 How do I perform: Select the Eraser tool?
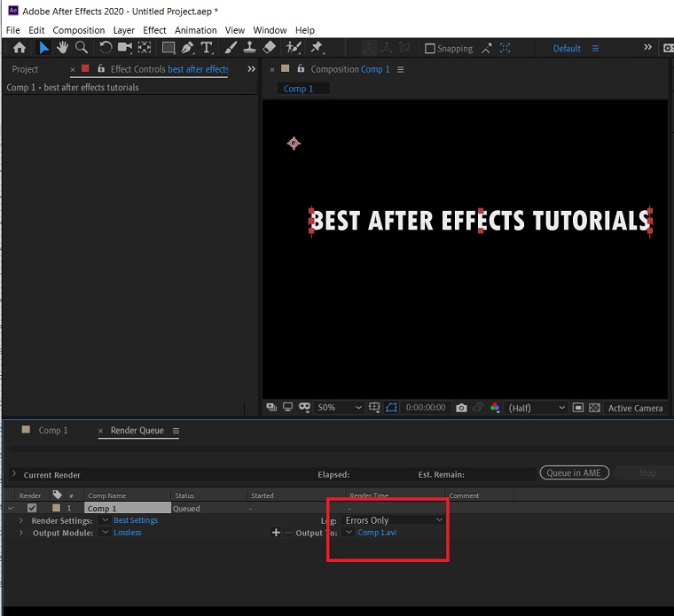tap(270, 48)
